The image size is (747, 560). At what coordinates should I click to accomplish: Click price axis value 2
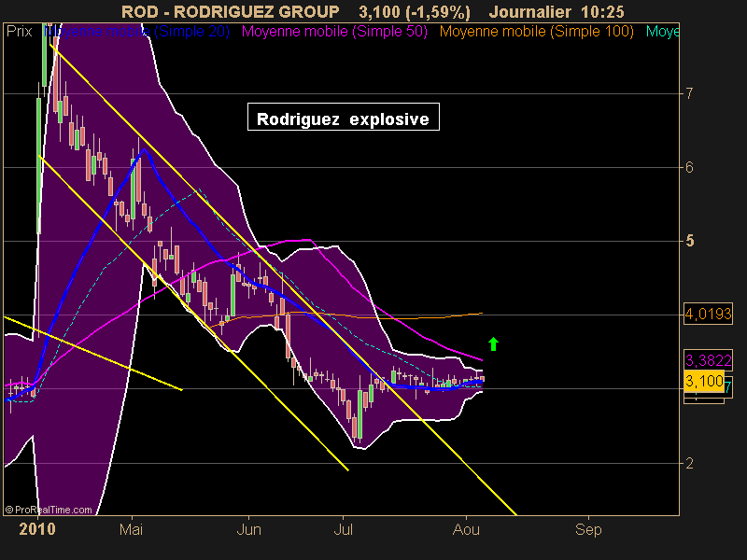pyautogui.click(x=689, y=463)
